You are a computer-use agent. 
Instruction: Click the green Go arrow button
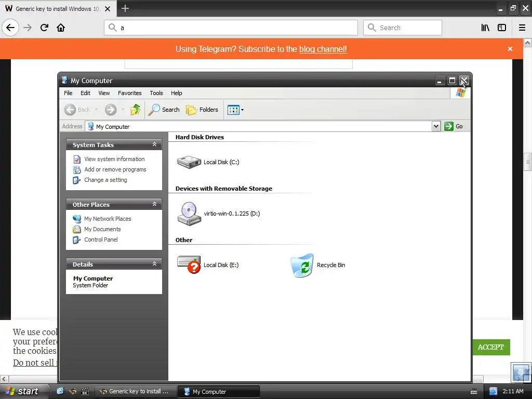(448, 126)
